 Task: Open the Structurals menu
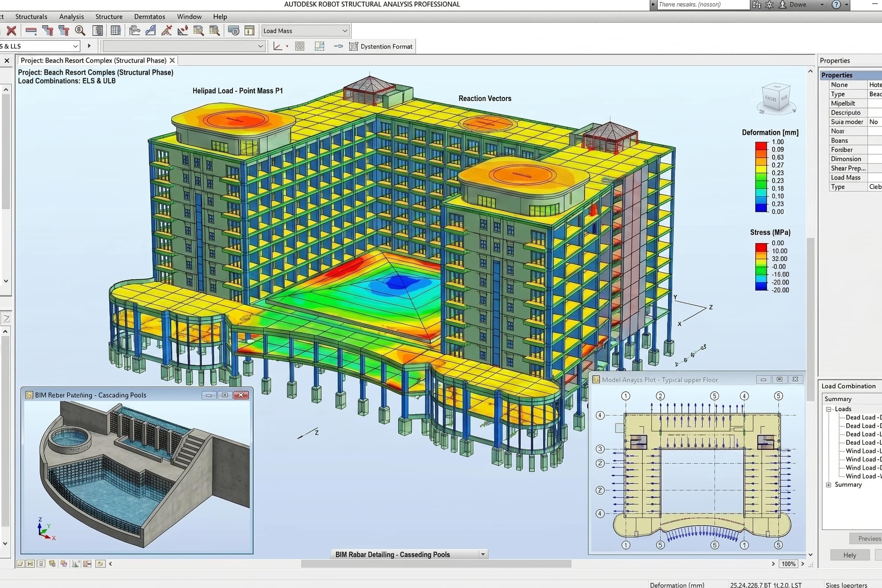[31, 16]
